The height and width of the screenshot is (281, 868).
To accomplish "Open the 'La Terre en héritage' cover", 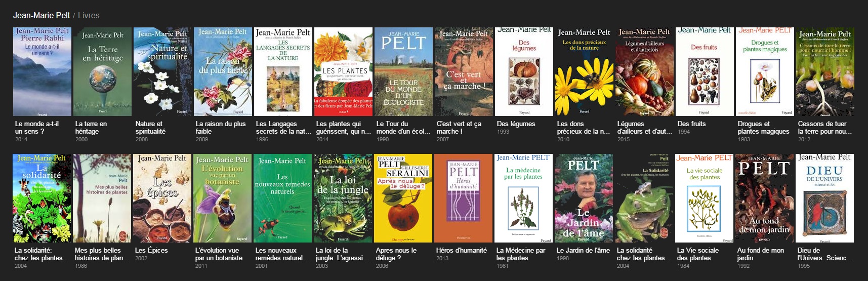I will point(102,72).
